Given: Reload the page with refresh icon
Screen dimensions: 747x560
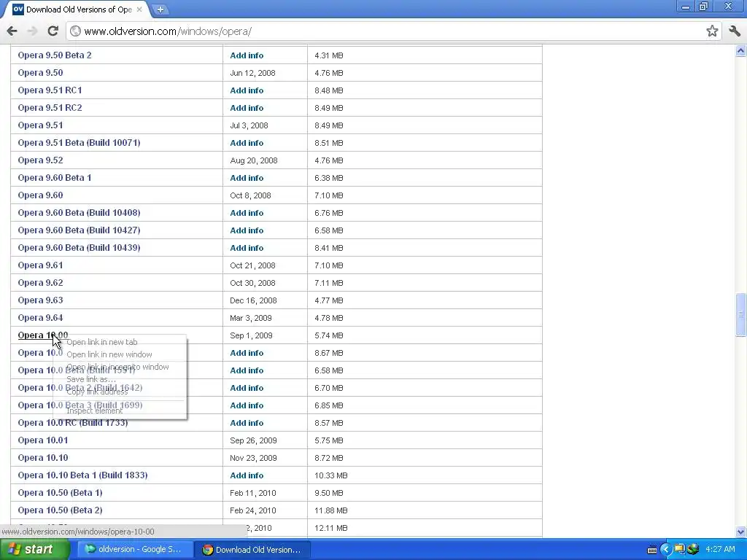Looking at the screenshot, I should pyautogui.click(x=53, y=31).
